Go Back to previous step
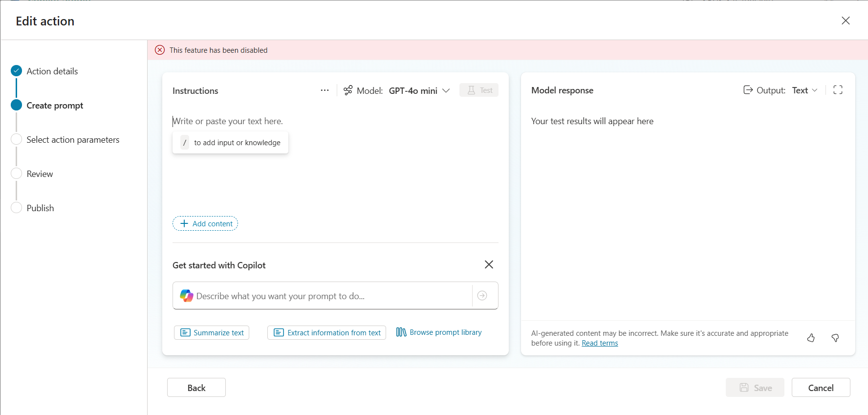The image size is (868, 415). click(x=196, y=388)
